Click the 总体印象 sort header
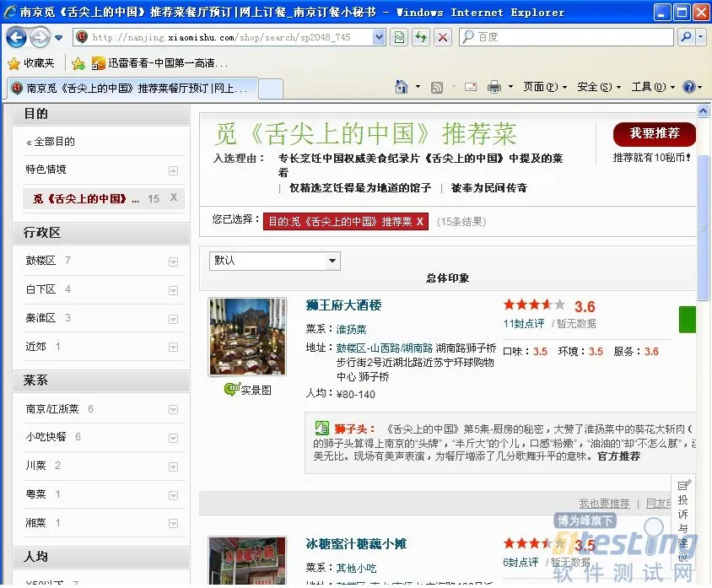 pos(447,278)
